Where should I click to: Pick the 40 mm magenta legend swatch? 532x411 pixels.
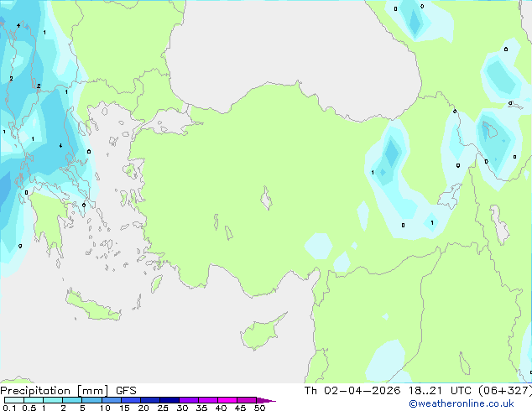tap(227, 400)
